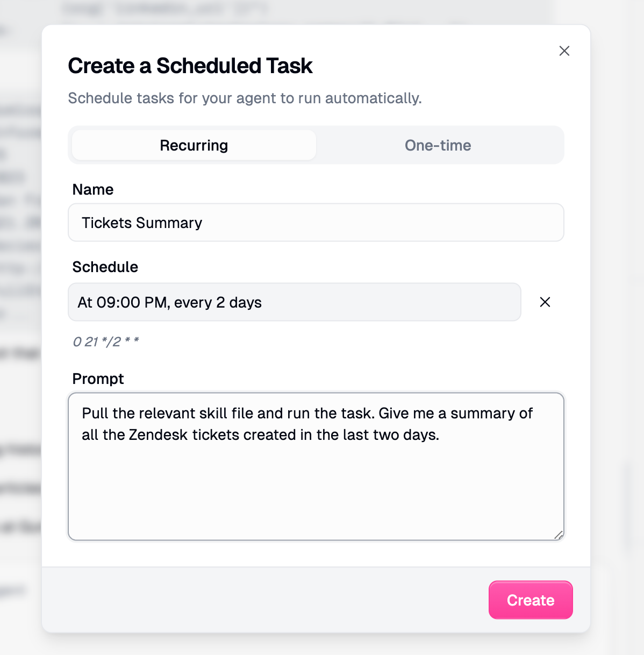Click the Create button
Viewport: 644px width, 655px height.
click(530, 600)
